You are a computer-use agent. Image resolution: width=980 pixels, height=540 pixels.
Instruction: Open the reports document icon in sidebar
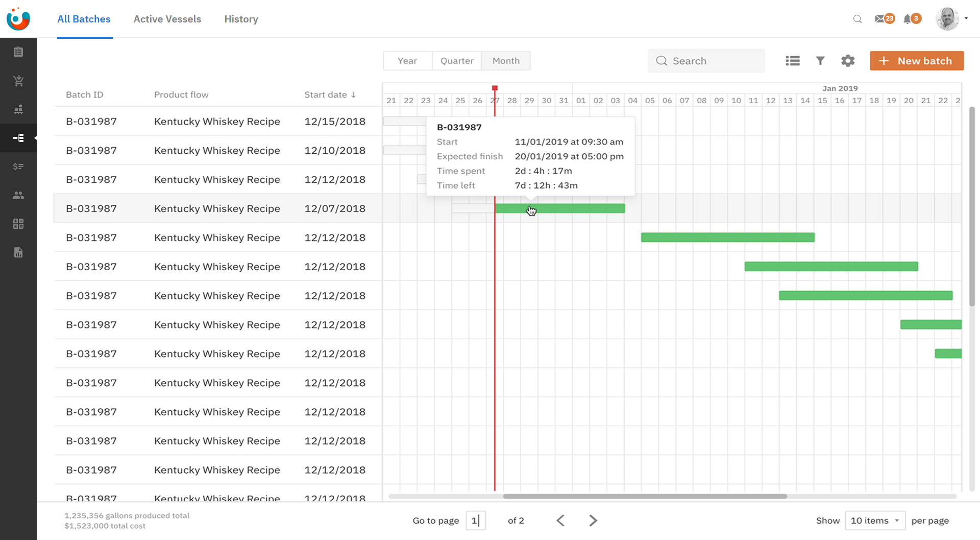pos(18,252)
